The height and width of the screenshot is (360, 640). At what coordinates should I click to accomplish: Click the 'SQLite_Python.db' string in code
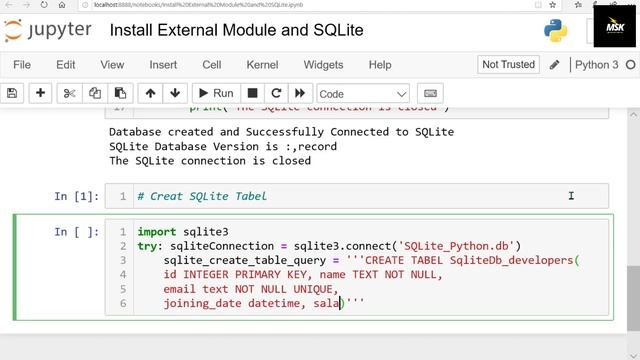point(456,246)
